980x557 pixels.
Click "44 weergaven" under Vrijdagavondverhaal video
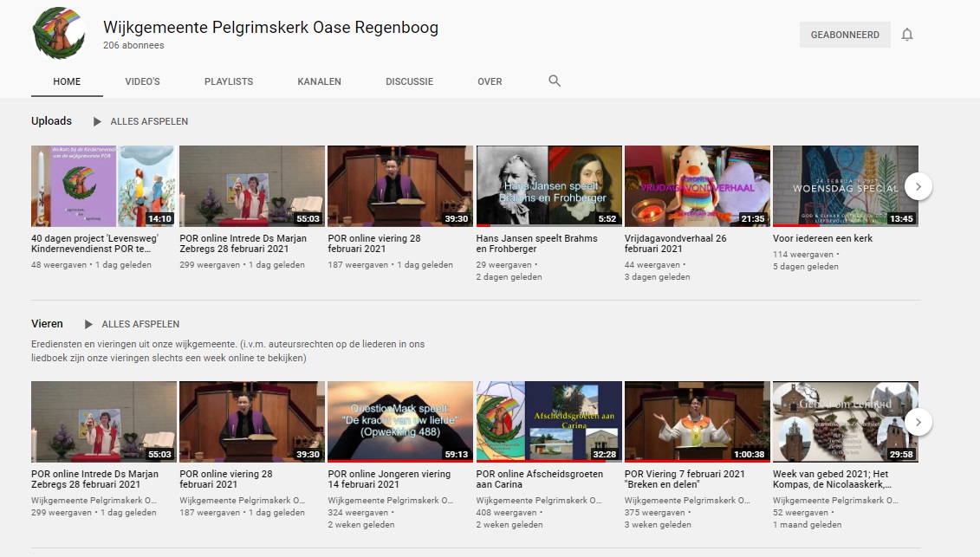pyautogui.click(x=652, y=264)
